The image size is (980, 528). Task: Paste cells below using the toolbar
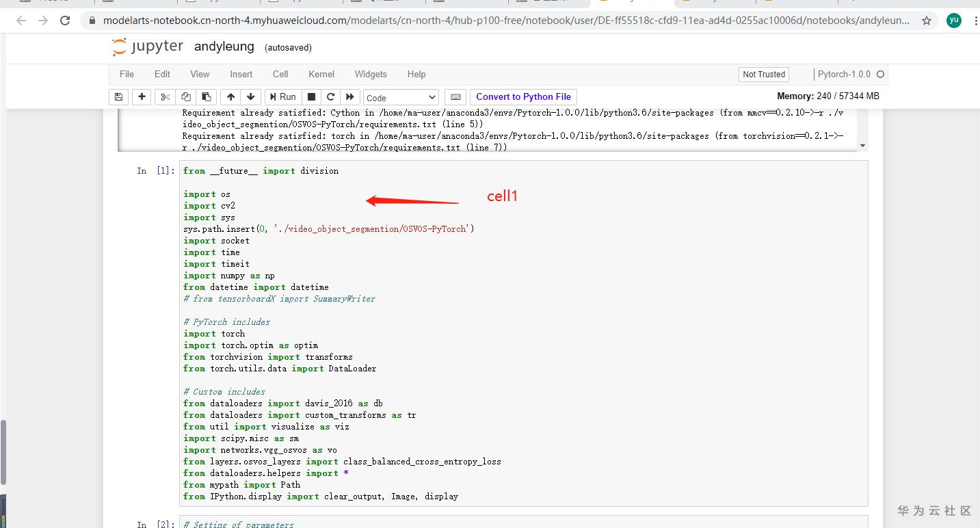[x=206, y=97]
